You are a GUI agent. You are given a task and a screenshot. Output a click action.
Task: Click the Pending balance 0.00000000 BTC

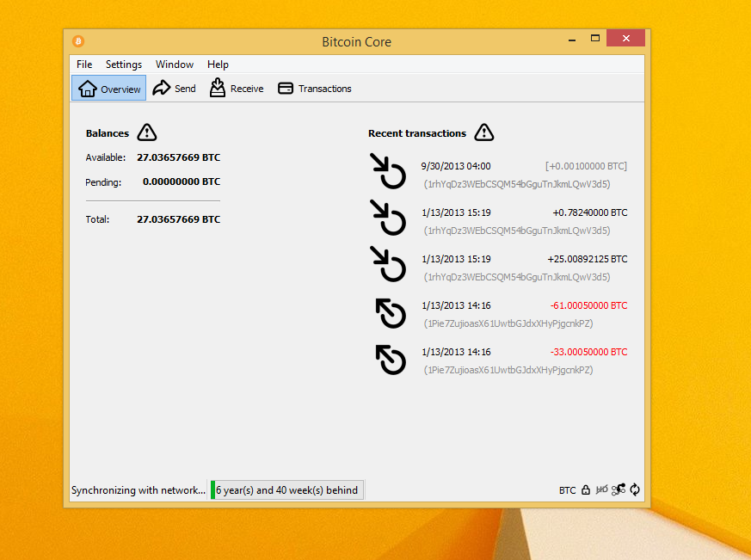click(x=182, y=182)
